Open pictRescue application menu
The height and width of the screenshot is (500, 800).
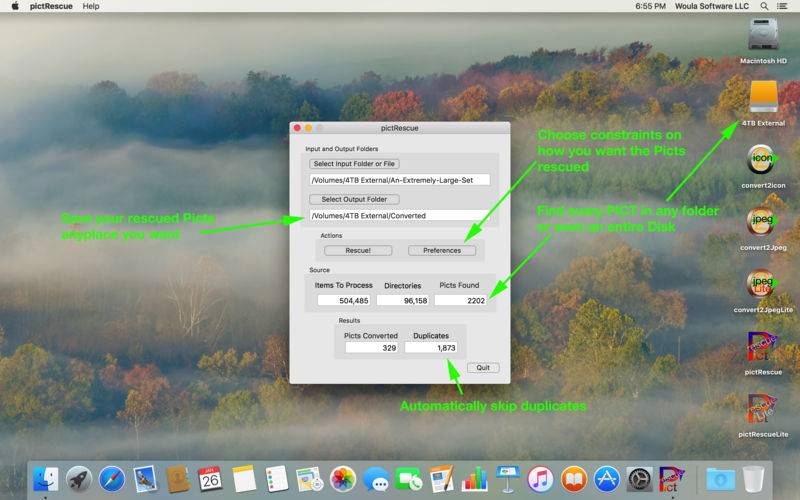coord(51,6)
